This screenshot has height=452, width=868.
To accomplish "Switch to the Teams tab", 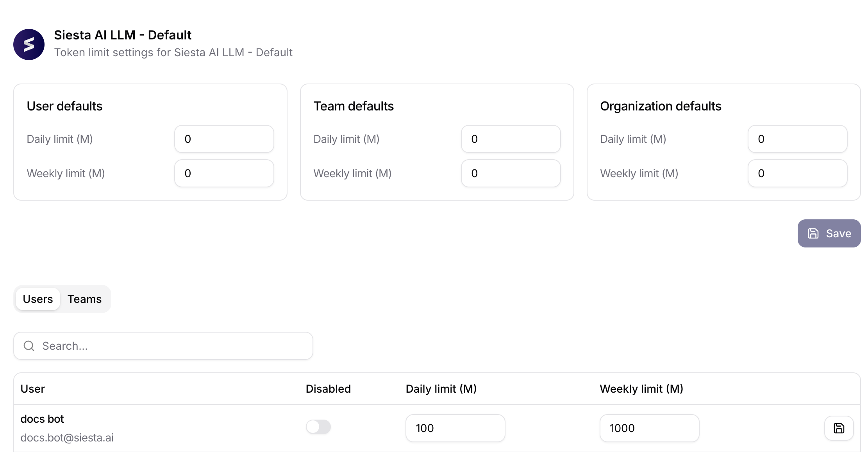I will tap(84, 299).
